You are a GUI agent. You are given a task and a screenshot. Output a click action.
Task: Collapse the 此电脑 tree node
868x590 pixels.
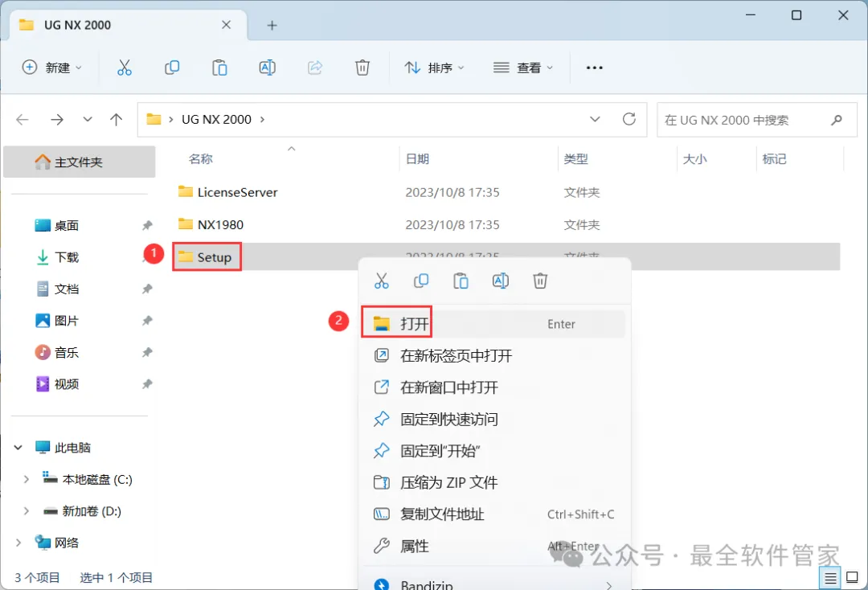18,447
